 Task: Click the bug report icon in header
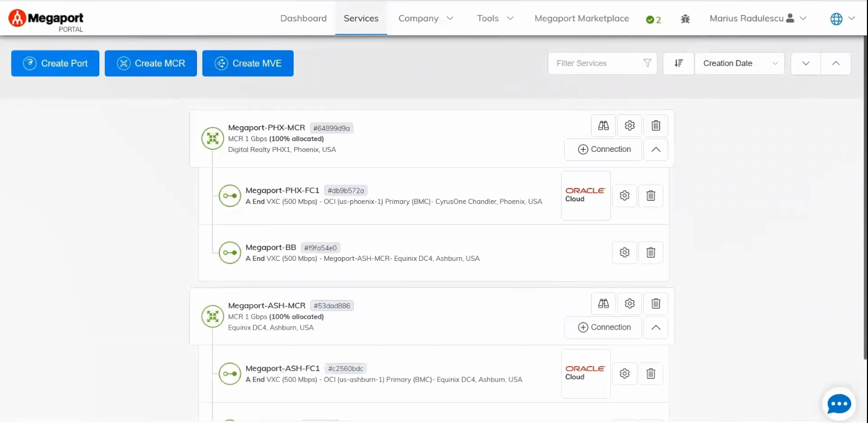click(x=685, y=19)
